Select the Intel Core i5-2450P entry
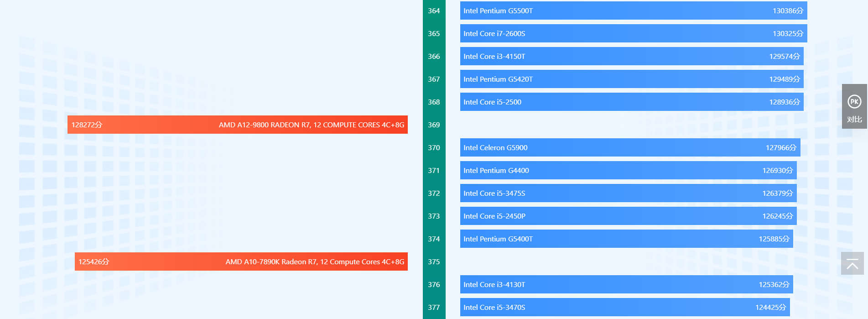 coord(629,216)
